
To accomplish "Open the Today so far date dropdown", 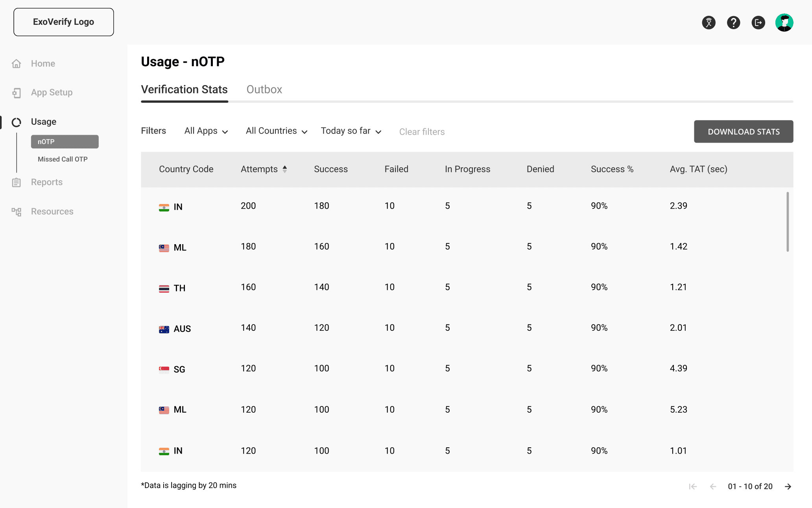I will click(351, 131).
